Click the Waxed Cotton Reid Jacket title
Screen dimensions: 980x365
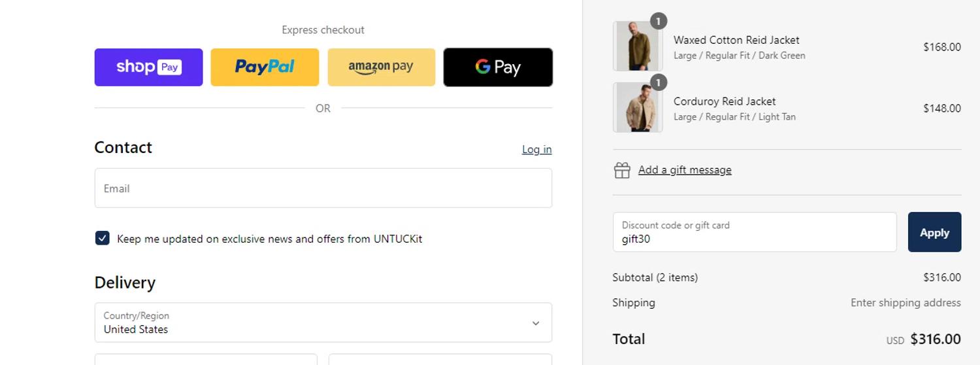coord(736,40)
